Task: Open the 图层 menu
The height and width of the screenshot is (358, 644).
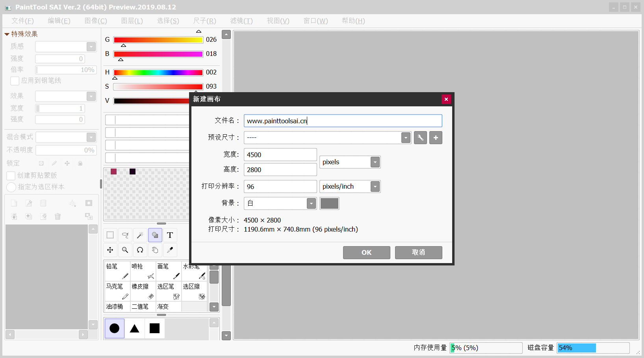Action: click(132, 21)
